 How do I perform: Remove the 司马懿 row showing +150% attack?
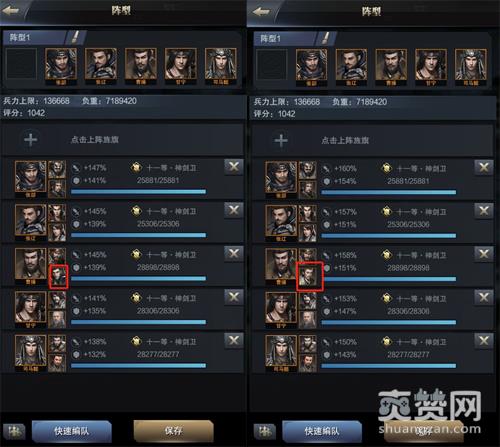484,341
